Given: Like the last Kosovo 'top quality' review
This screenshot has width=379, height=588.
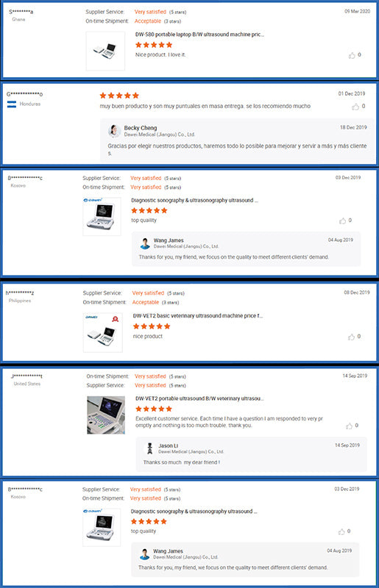Looking at the screenshot, I should click(x=341, y=531).
